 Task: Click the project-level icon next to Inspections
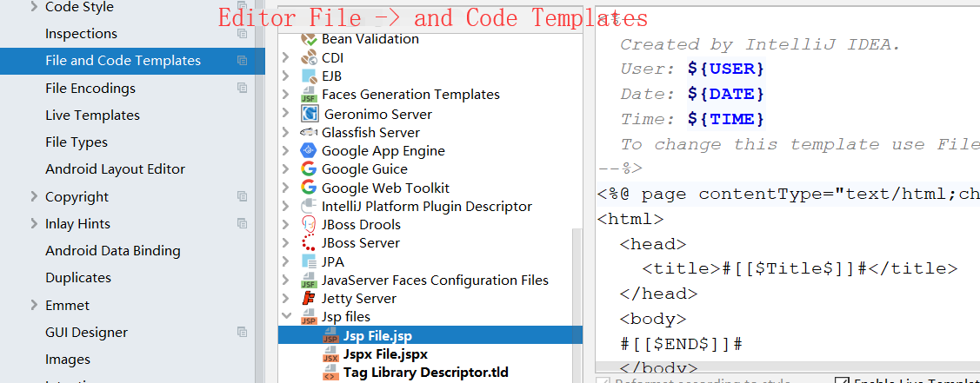tap(242, 34)
